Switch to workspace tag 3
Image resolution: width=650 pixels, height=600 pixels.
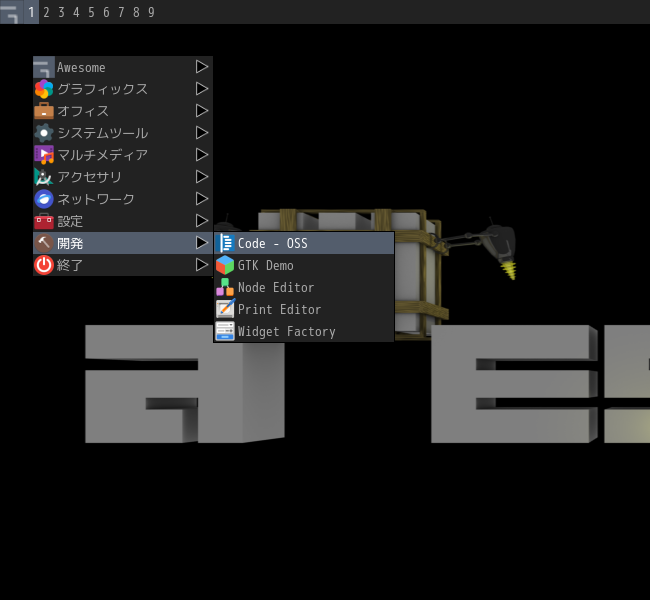[61, 12]
